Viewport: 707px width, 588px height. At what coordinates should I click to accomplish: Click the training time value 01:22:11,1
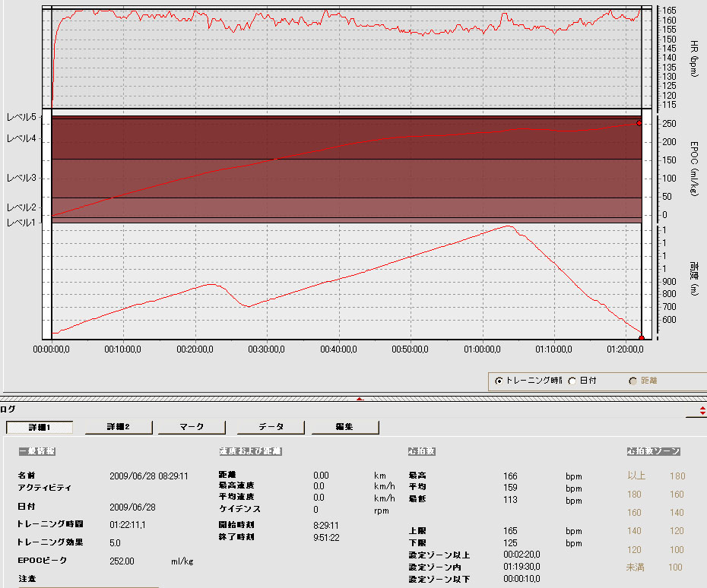coord(128,525)
